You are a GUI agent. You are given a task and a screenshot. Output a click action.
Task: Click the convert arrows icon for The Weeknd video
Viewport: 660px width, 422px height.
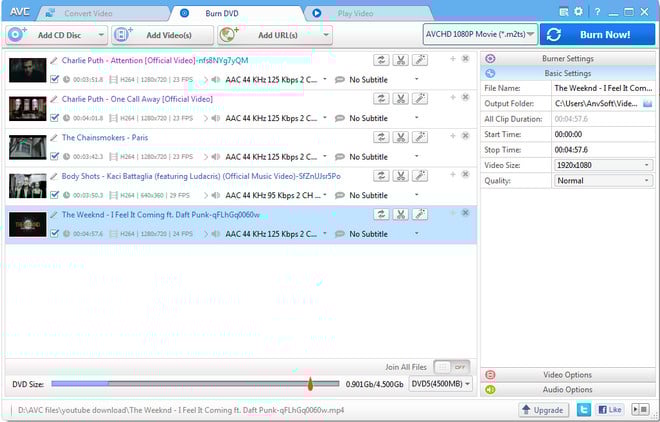381,215
